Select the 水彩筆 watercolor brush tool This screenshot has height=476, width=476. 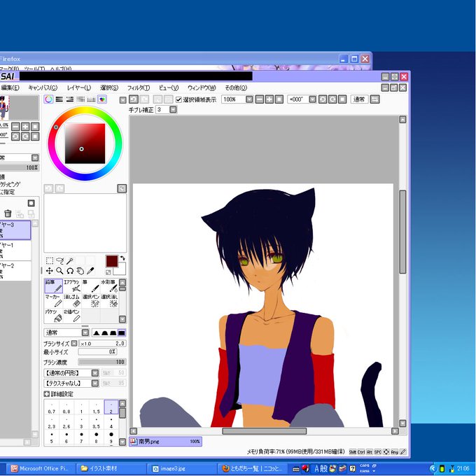pos(109,286)
